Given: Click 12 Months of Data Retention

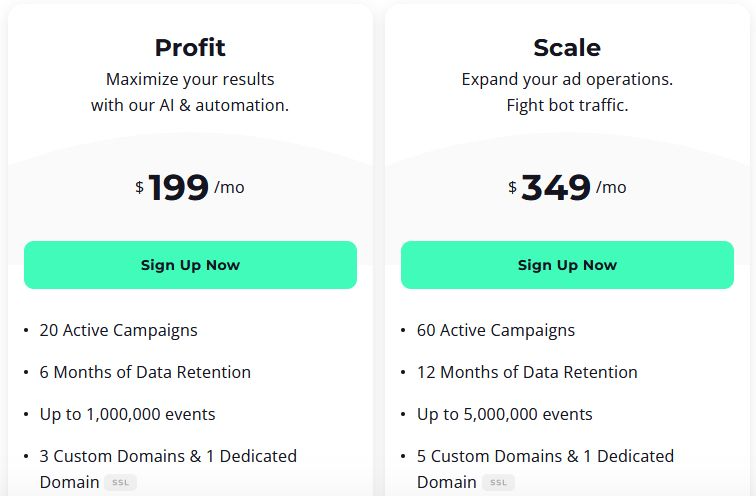Looking at the screenshot, I should click(x=527, y=372).
